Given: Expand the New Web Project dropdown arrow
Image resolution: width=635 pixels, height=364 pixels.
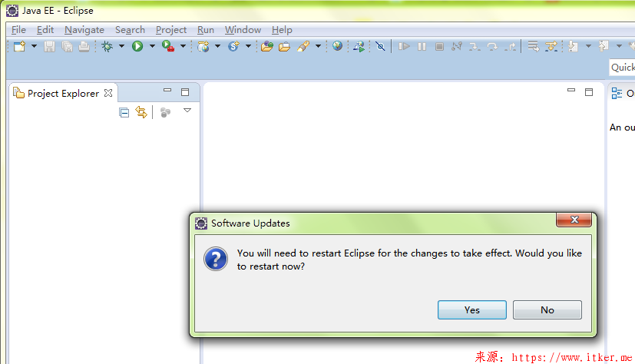Looking at the screenshot, I should [x=217, y=46].
